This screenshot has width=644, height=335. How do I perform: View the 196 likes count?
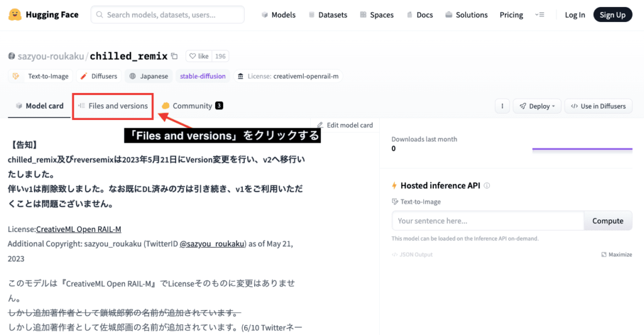[221, 56]
